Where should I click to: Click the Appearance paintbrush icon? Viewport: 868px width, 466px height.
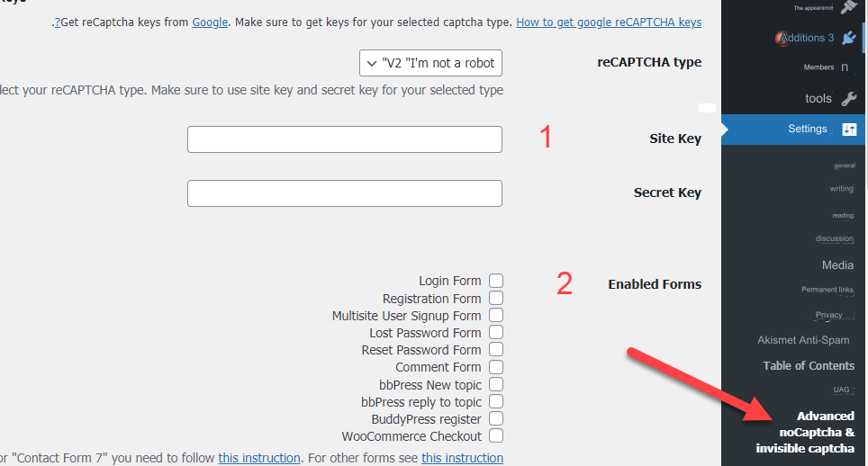(x=848, y=7)
